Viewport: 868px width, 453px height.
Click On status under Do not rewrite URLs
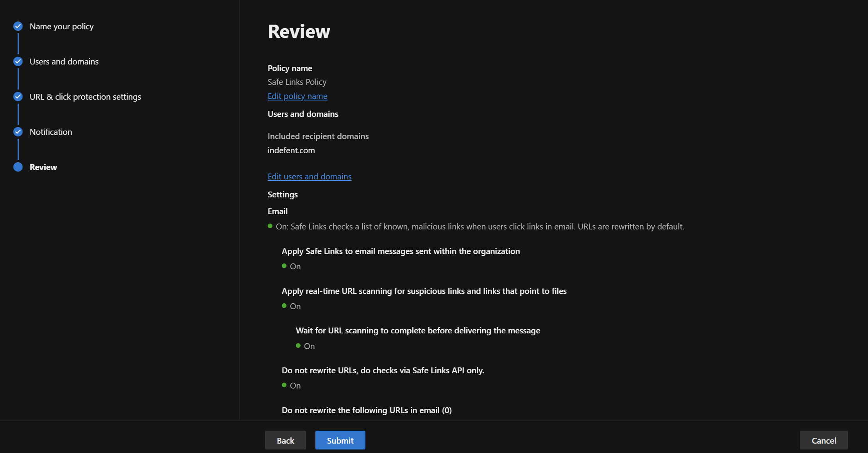[x=295, y=386]
